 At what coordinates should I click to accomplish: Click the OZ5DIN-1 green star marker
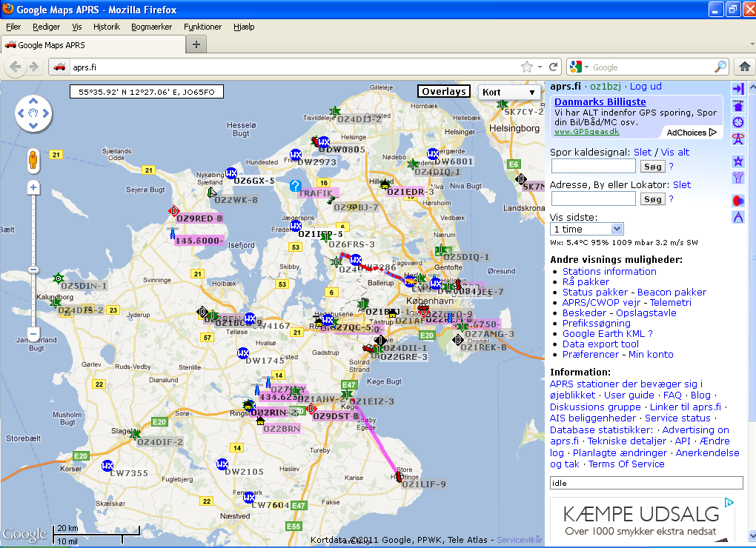click(x=59, y=278)
